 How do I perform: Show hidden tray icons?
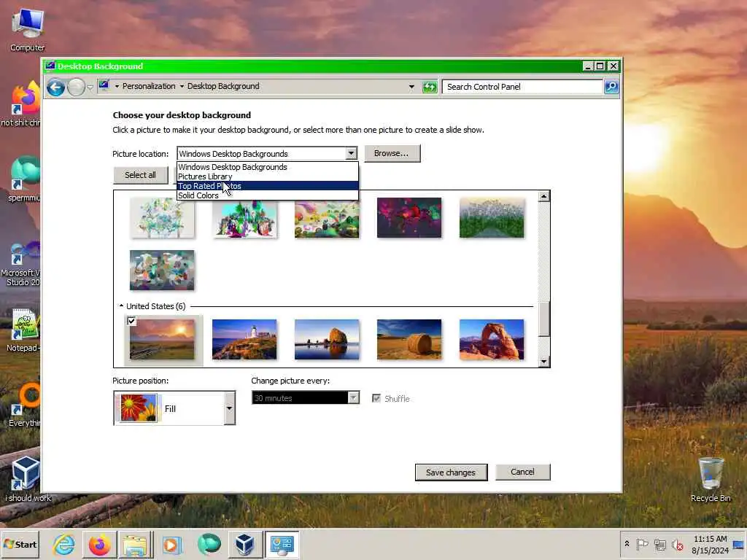[627, 544]
